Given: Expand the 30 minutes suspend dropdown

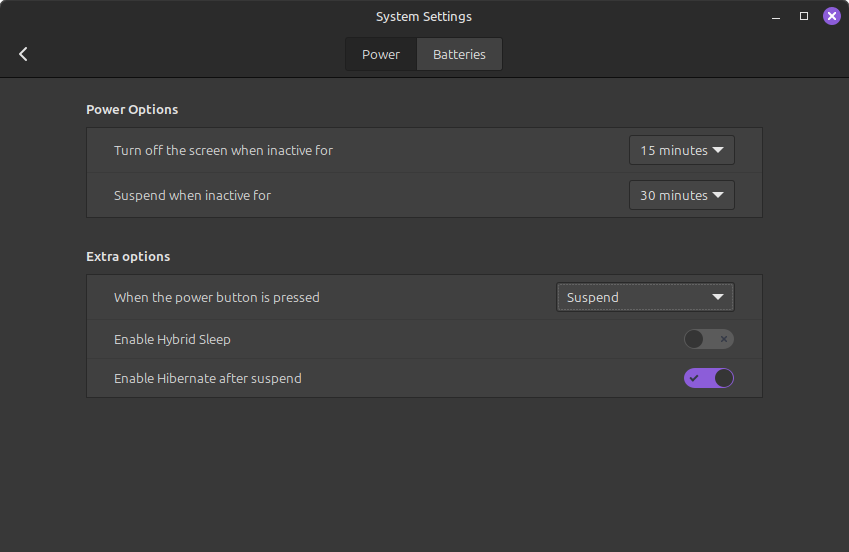Looking at the screenshot, I should click(682, 196).
